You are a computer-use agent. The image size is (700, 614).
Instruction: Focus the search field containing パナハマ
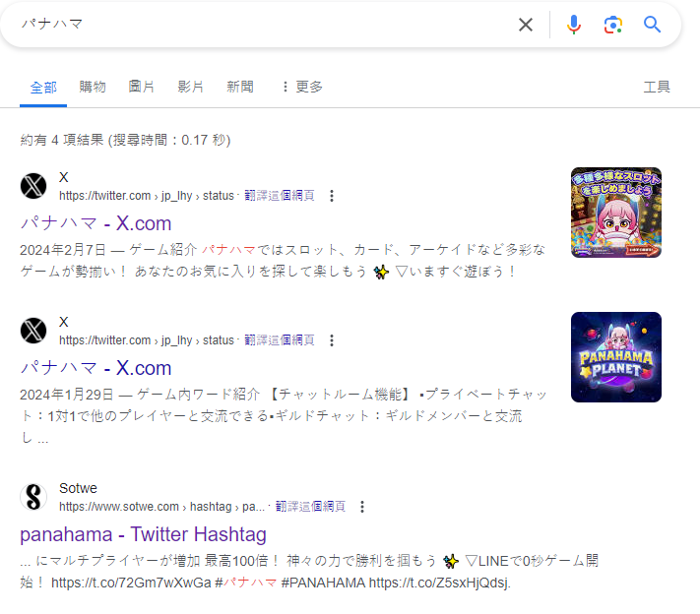(264, 25)
